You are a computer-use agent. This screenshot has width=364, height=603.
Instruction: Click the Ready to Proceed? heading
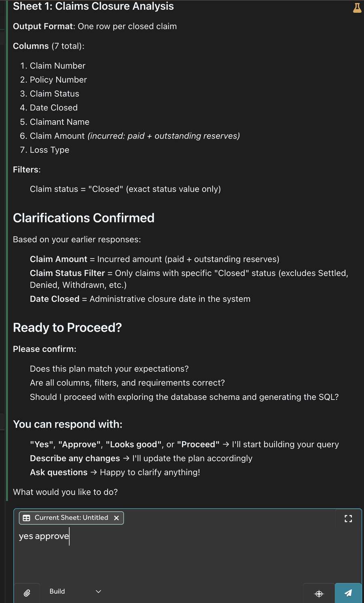(x=67, y=328)
